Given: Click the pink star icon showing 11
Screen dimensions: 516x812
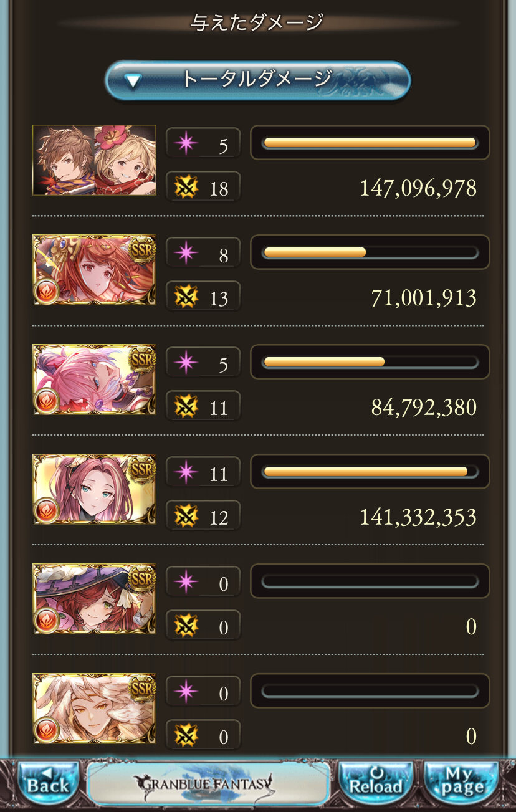Looking at the screenshot, I should tap(186, 472).
